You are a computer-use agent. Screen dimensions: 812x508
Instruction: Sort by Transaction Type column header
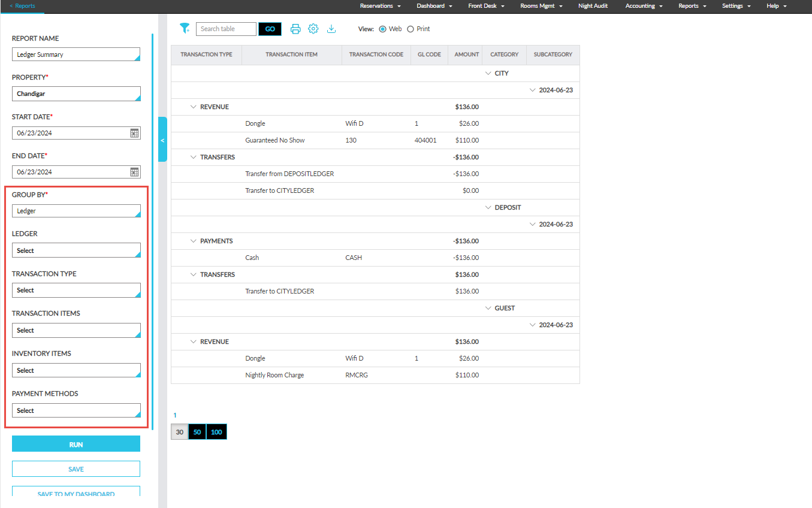click(206, 55)
